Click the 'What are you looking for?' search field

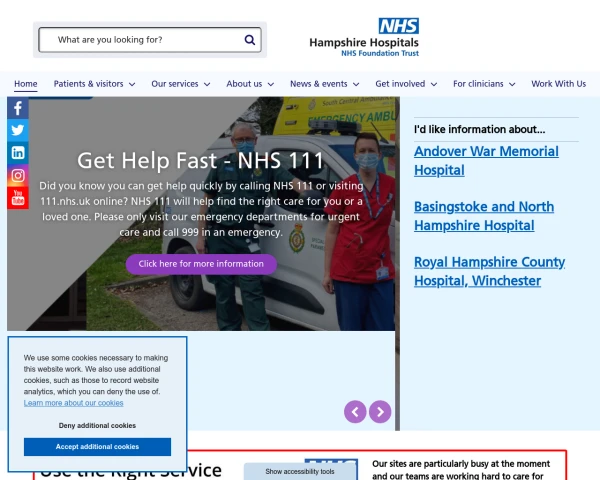tap(140, 40)
